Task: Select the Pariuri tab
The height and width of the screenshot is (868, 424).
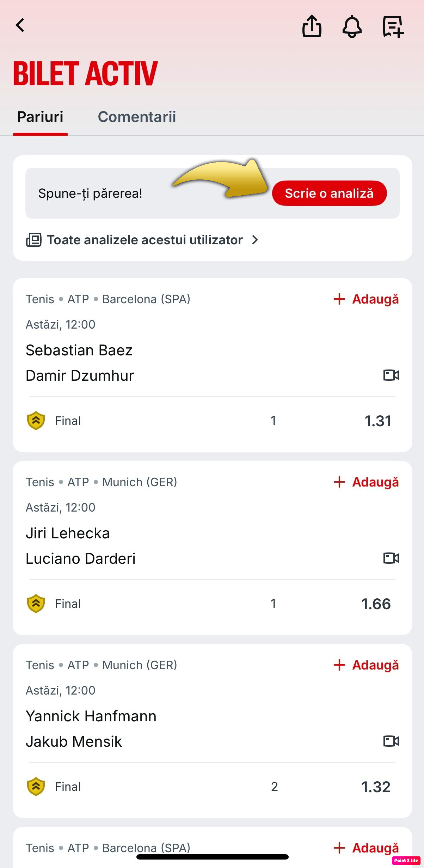Action: tap(40, 117)
